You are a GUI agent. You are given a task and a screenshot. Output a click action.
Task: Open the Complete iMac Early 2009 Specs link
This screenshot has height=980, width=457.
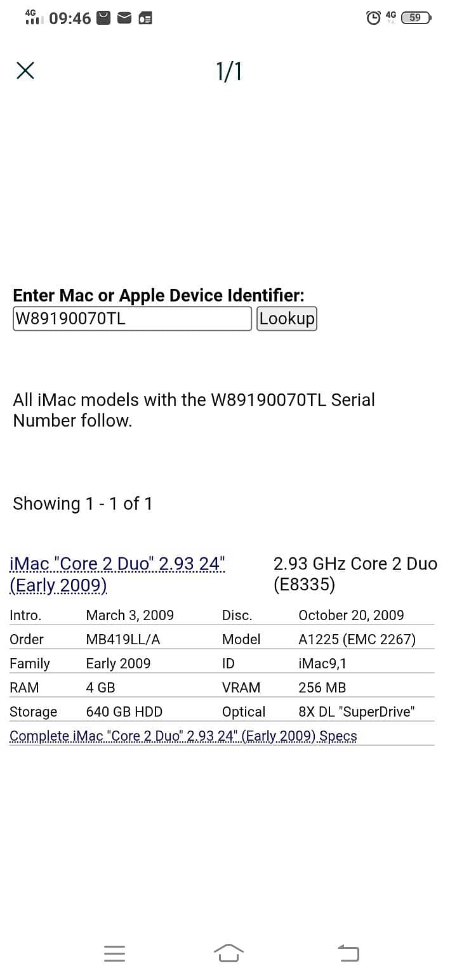pyautogui.click(x=183, y=736)
